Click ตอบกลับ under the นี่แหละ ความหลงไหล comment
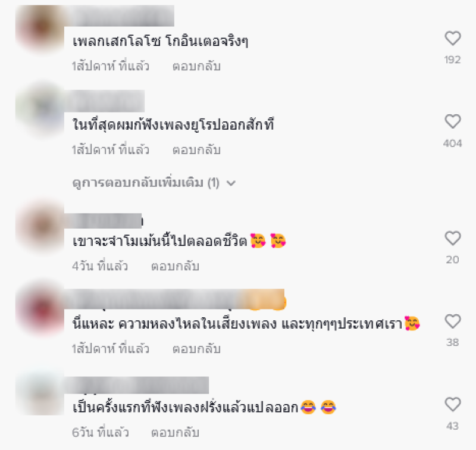Viewport: 476px width, 450px height. pos(196,349)
